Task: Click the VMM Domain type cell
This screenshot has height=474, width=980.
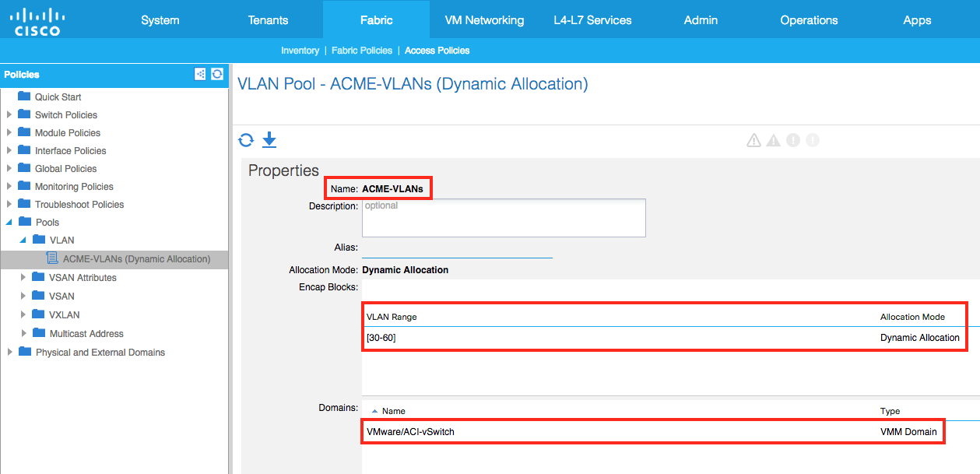Action: pos(908,431)
